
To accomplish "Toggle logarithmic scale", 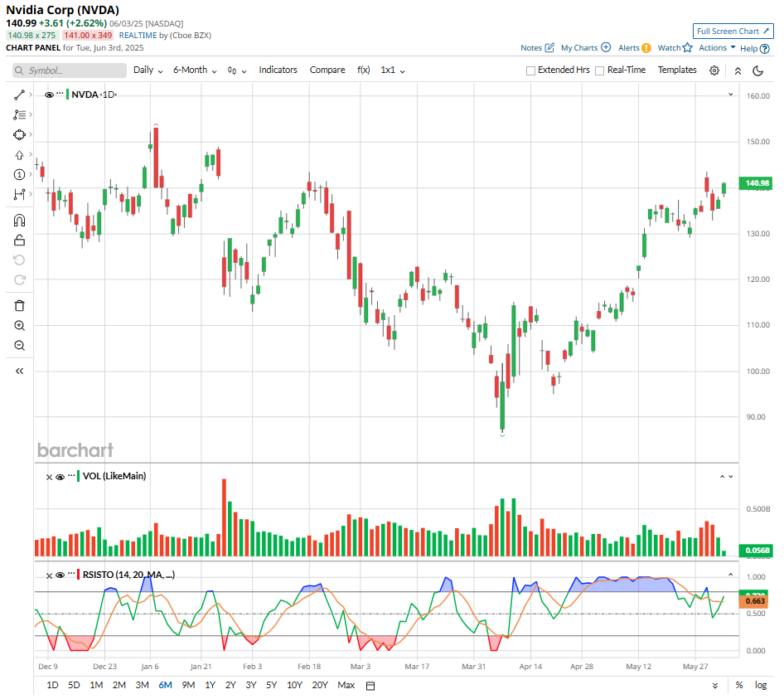I will point(761,686).
